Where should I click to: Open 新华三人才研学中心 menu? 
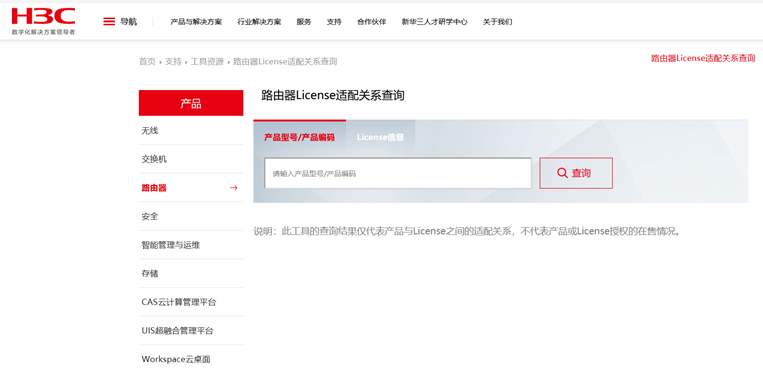[434, 22]
